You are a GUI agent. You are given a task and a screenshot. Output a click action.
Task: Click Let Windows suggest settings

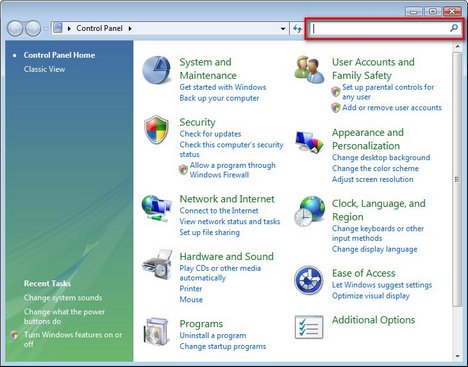pos(382,285)
